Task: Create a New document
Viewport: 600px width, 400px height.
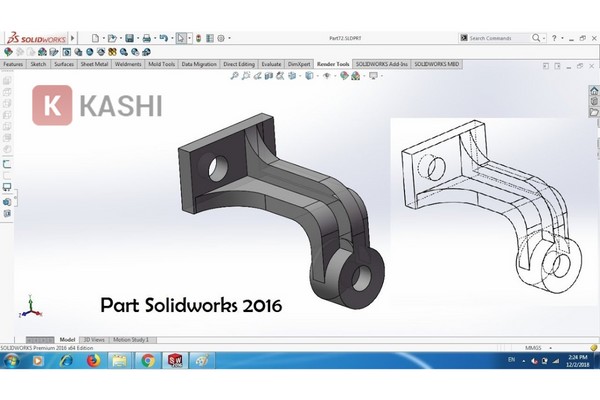Action: tap(95, 38)
